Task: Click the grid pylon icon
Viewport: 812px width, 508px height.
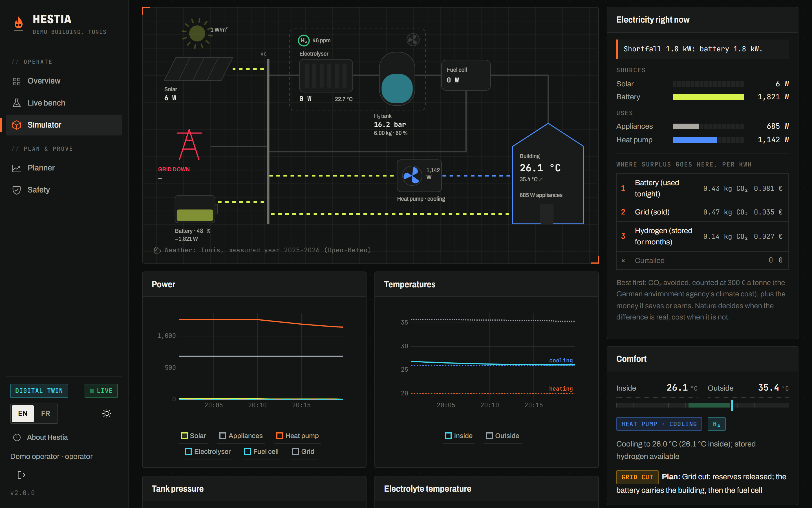Action: 189,144
